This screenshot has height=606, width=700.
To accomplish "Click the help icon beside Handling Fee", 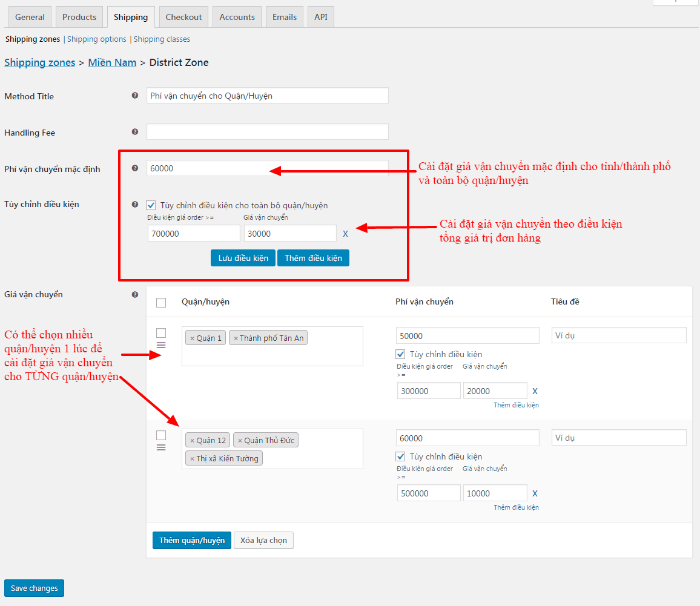I will 134,132.
